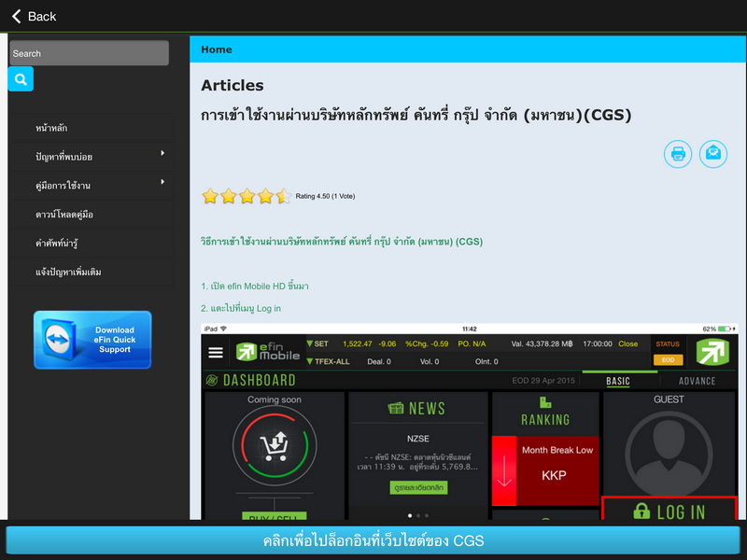Image resolution: width=747 pixels, height=560 pixels.
Task: Tap the back chevron arrow icon
Action: coord(17,16)
